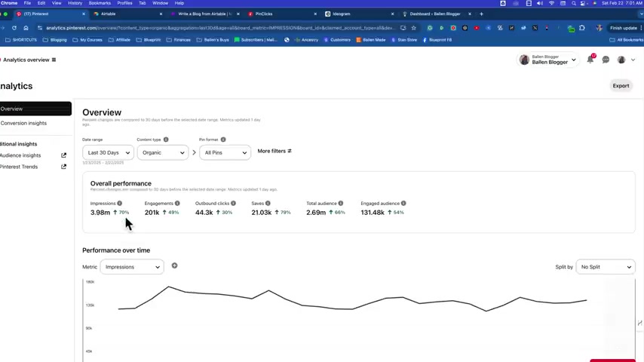Open Audience insights in the sidebar

(20, 155)
